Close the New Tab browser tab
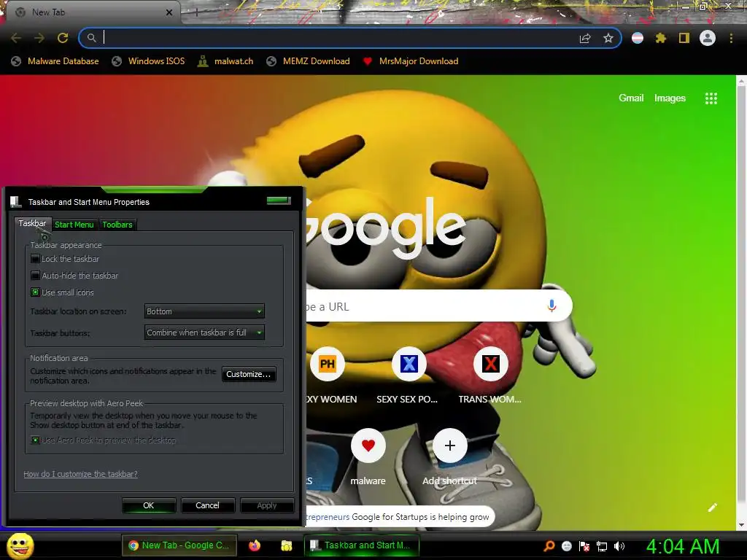This screenshot has width=747, height=560. [169, 13]
